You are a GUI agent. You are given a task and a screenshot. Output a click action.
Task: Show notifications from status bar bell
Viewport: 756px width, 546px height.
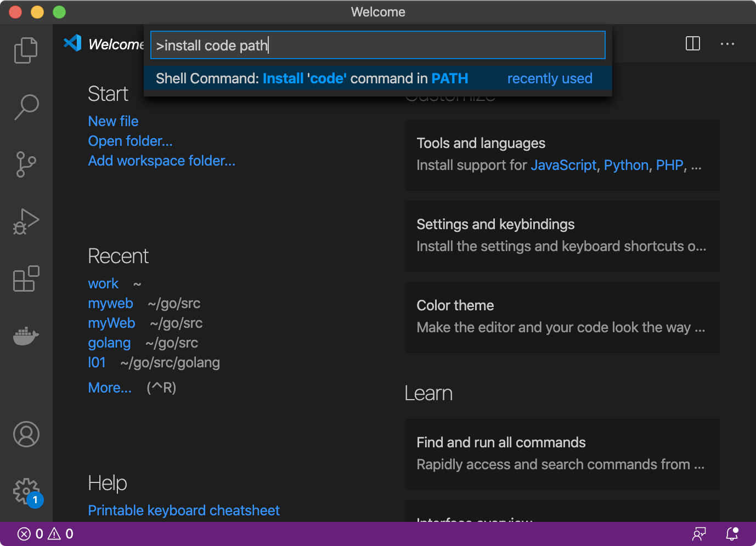(732, 534)
